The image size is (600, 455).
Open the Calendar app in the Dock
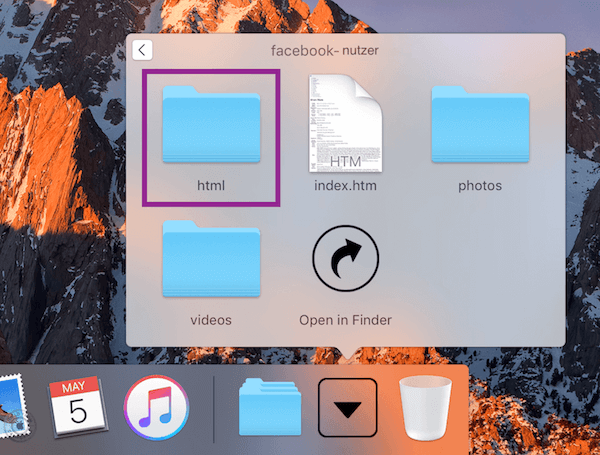[78, 407]
